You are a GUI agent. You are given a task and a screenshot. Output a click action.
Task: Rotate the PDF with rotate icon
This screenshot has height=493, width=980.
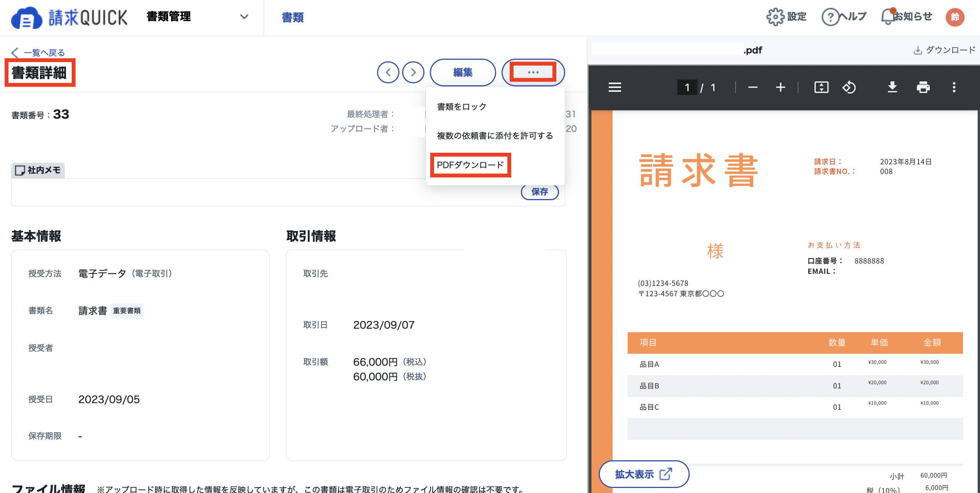(x=849, y=88)
